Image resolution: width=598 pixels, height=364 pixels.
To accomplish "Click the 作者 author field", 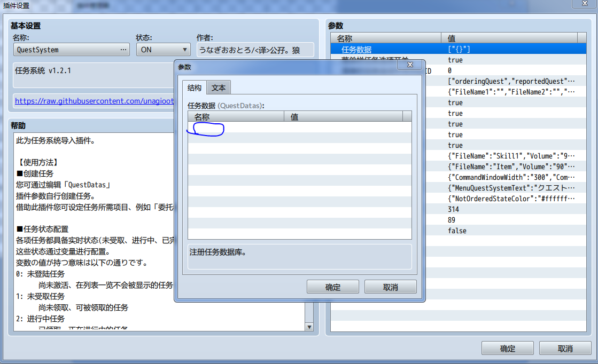I will (x=255, y=50).
